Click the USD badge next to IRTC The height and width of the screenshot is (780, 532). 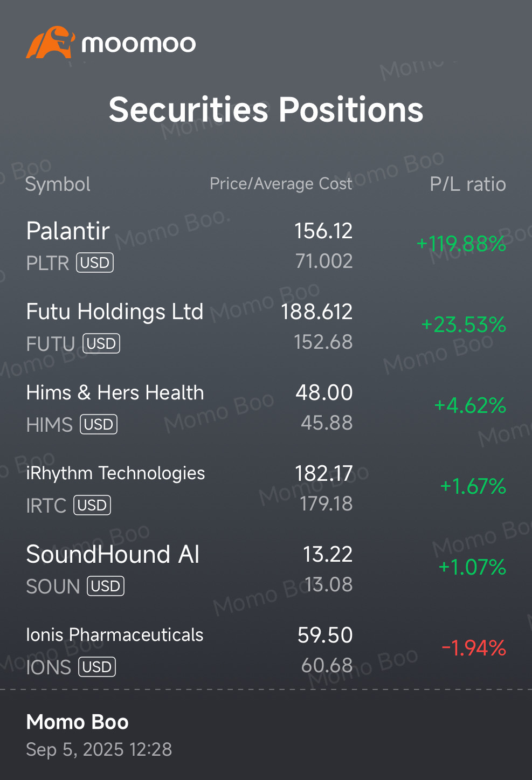point(92,505)
